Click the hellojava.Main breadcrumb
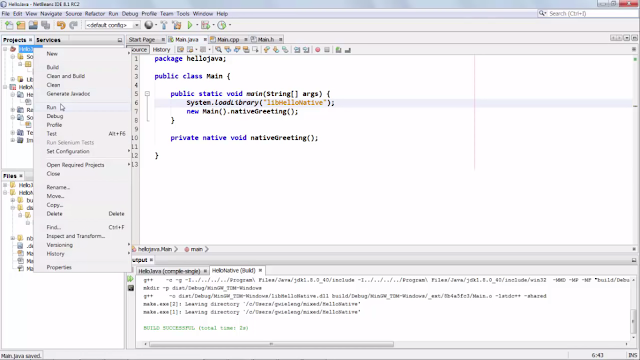640x360 pixels. tap(154, 249)
